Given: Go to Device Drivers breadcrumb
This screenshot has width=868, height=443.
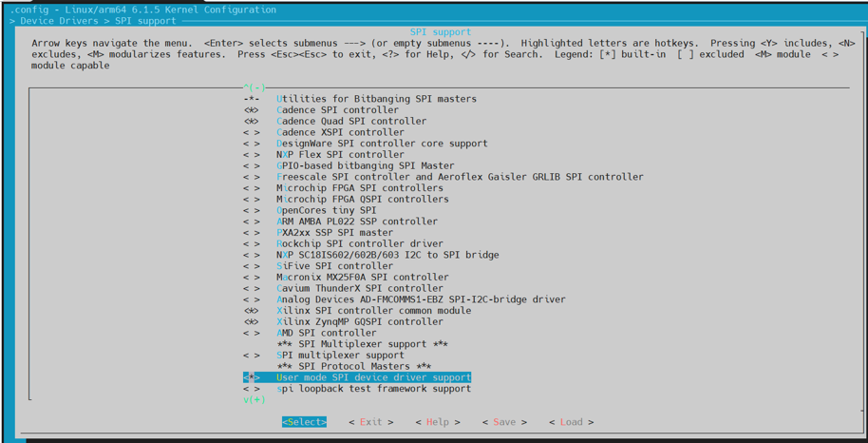Looking at the screenshot, I should (x=59, y=21).
